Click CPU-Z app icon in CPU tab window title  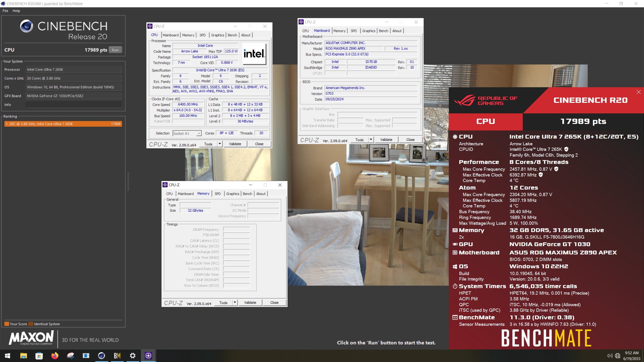pyautogui.click(x=150, y=26)
